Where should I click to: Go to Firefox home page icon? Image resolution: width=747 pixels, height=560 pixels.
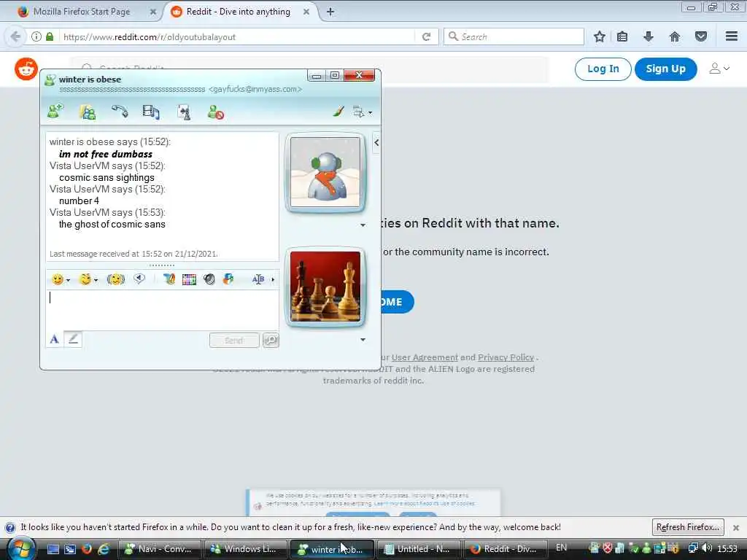(x=674, y=36)
